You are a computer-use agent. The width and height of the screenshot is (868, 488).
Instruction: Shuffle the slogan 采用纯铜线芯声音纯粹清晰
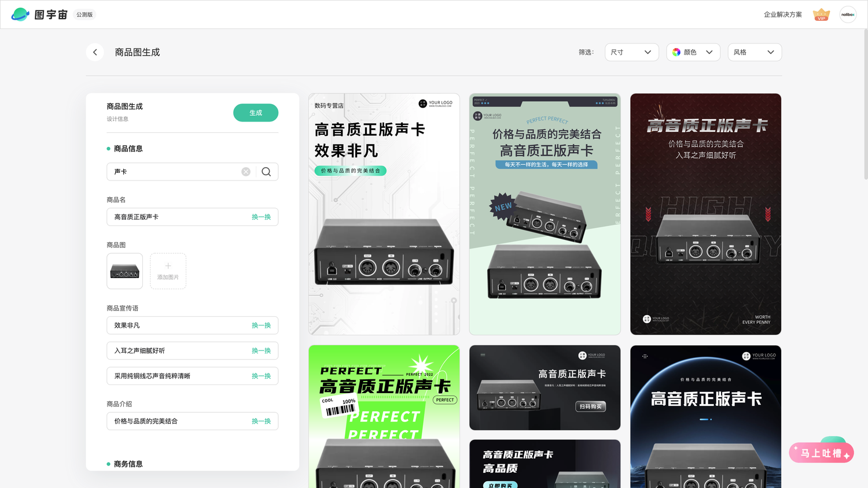(261, 376)
